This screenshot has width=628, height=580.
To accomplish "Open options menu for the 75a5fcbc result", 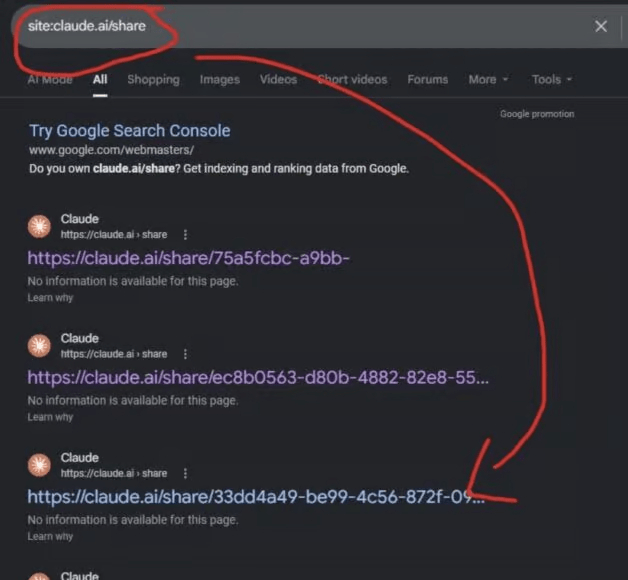I will 185,235.
